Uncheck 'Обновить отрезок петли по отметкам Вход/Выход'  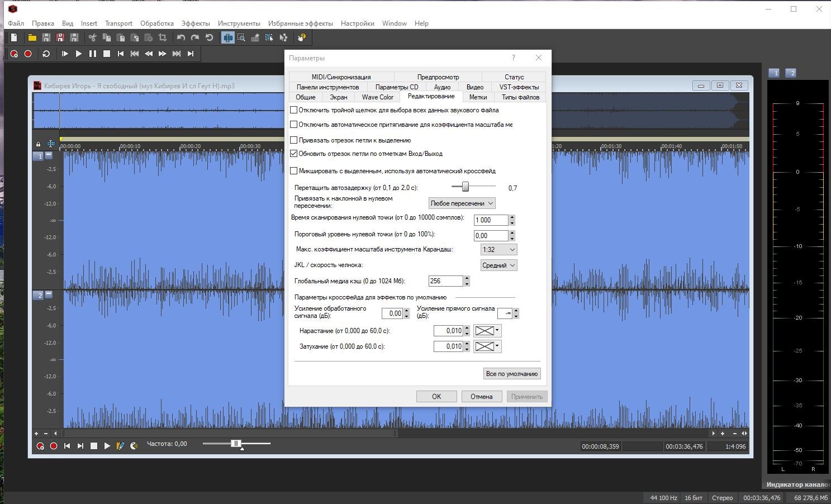[x=294, y=154]
